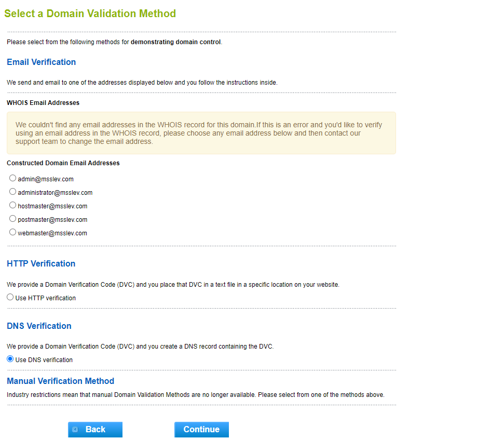Click the Continue button
This screenshot has width=504, height=439.
pos(201,430)
